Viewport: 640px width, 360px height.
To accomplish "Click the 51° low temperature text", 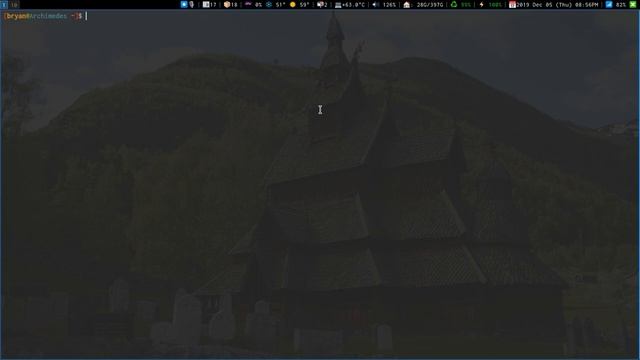I will pos(280,5).
